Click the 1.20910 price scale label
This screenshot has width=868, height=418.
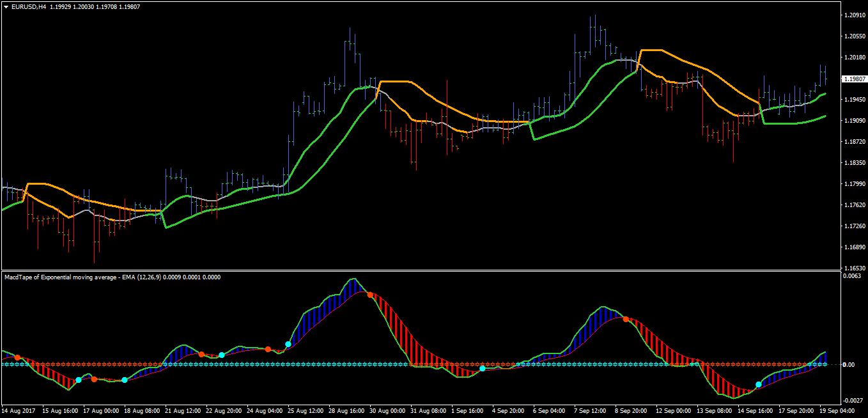click(x=855, y=15)
